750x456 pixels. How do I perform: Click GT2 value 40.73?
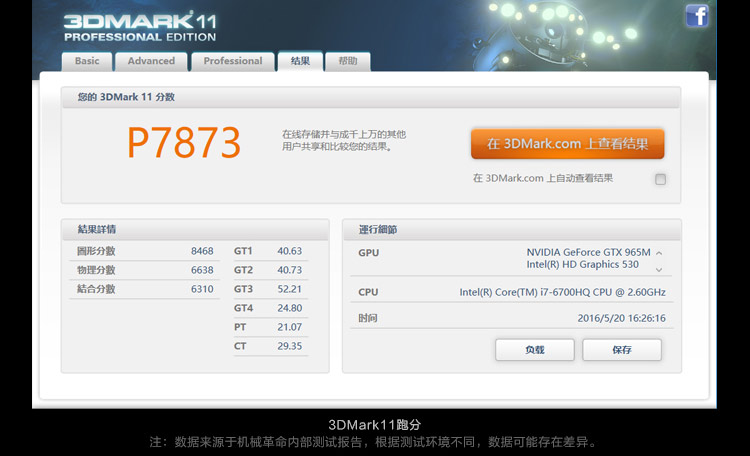pos(289,270)
